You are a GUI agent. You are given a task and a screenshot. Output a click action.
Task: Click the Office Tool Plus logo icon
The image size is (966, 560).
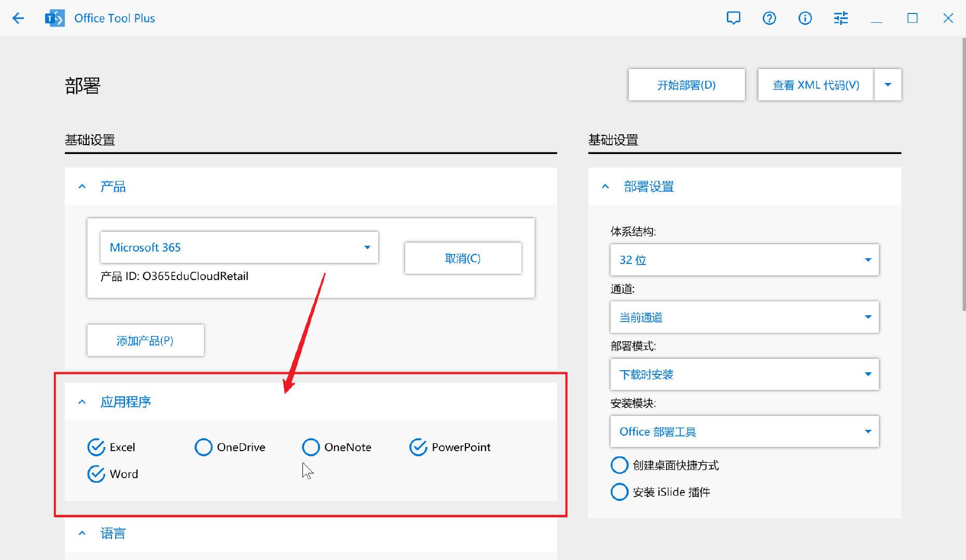55,18
